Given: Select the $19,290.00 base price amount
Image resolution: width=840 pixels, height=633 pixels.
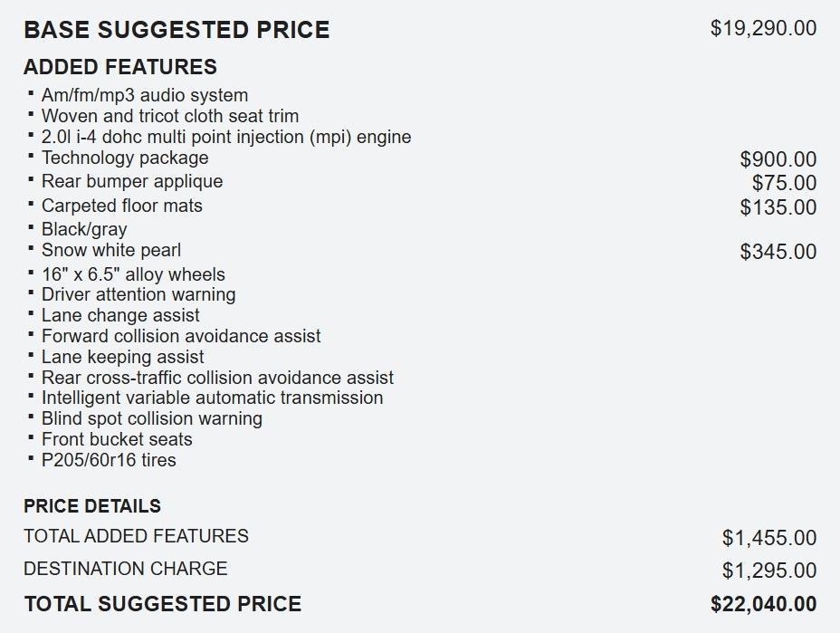Looking at the screenshot, I should pyautogui.click(x=763, y=28).
